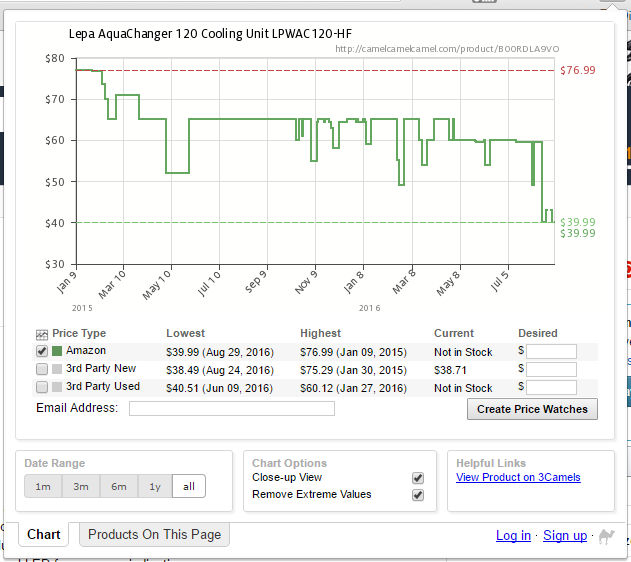Click the Log in link

point(513,535)
